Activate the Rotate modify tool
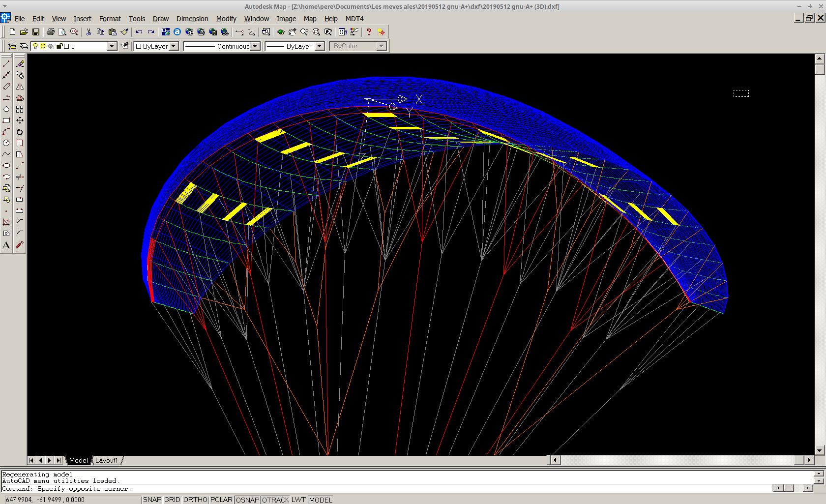Screen dimensions: 826x504 tap(20, 132)
